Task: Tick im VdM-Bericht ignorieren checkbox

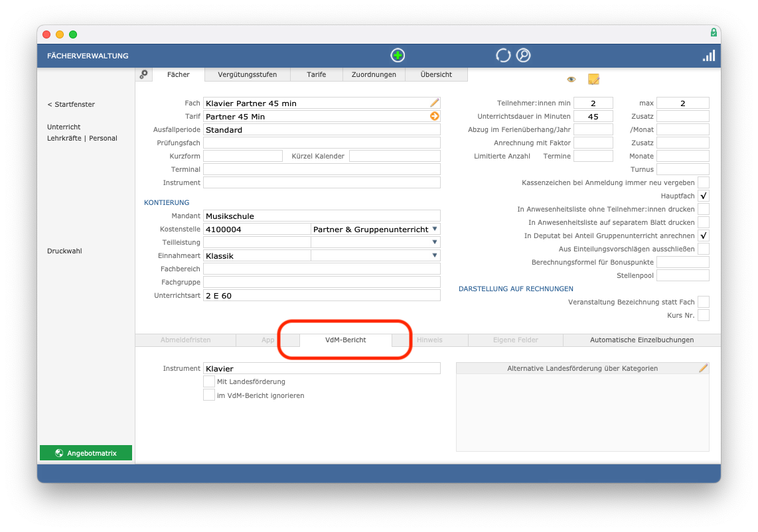Action: coord(209,395)
